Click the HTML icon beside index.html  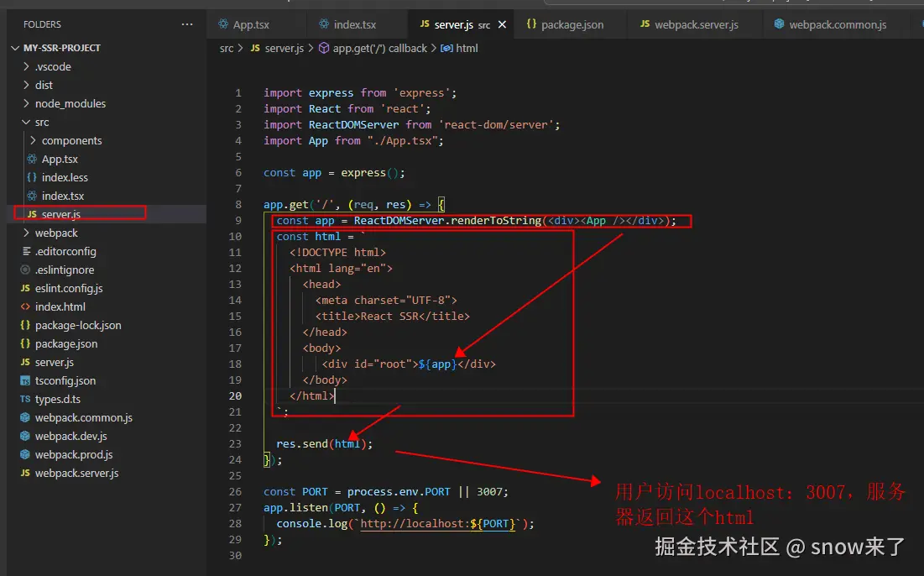point(24,306)
